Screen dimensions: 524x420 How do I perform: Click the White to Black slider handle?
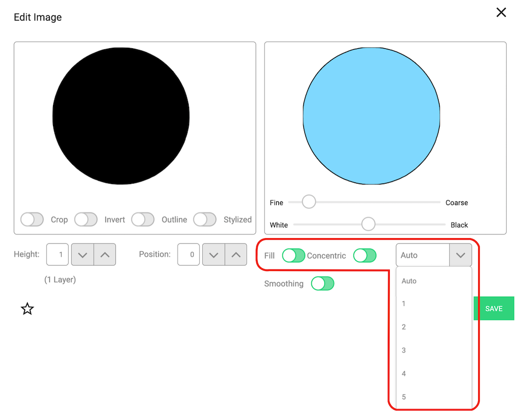(x=368, y=224)
